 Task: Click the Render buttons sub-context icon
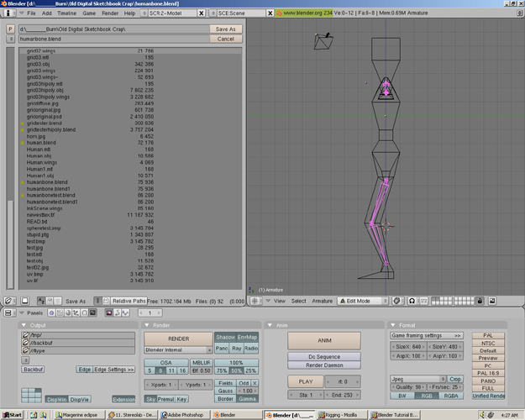pyautogui.click(x=109, y=312)
